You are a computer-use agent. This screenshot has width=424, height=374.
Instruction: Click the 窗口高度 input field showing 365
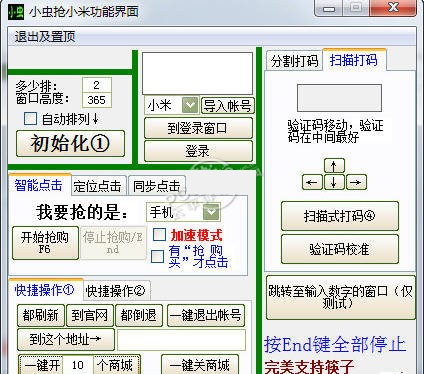click(97, 100)
